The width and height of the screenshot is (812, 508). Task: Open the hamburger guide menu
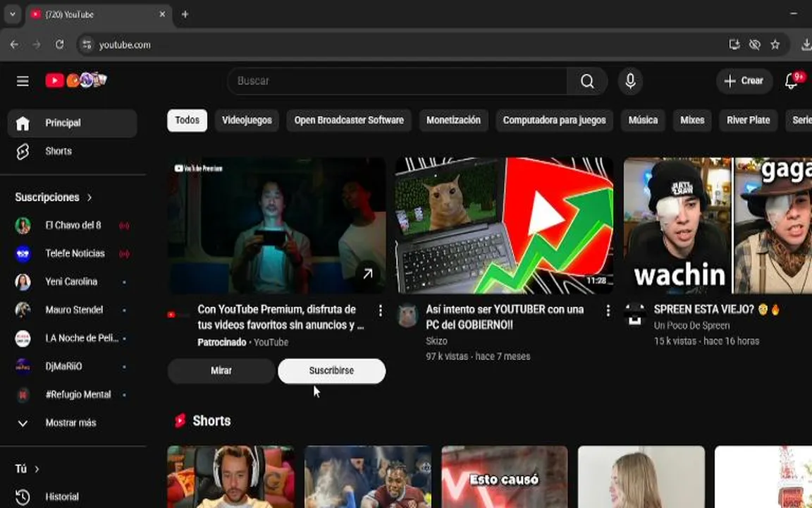(x=23, y=81)
